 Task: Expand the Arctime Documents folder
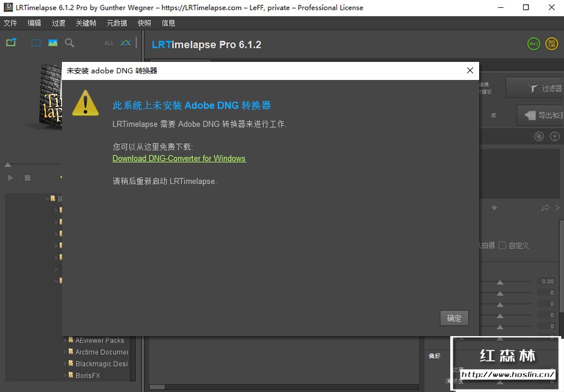point(65,352)
